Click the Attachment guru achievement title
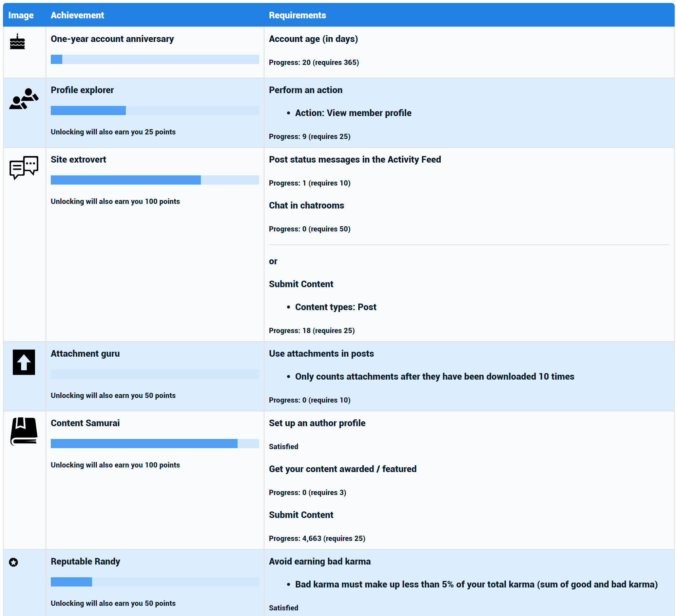Viewport: 676px width, 616px height. (x=85, y=353)
